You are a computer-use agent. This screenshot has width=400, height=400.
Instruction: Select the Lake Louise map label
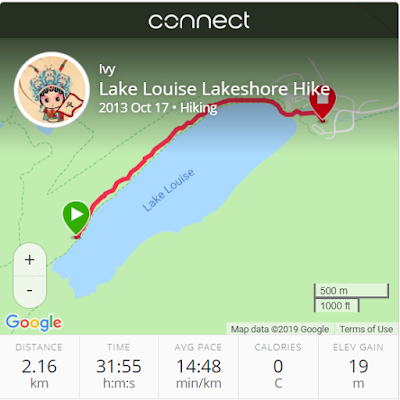168,190
